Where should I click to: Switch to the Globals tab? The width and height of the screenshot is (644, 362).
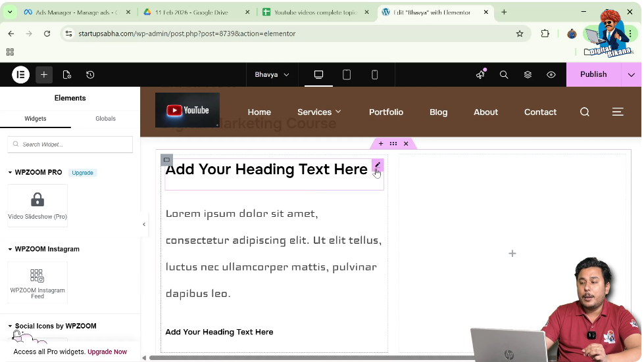[105, 119]
